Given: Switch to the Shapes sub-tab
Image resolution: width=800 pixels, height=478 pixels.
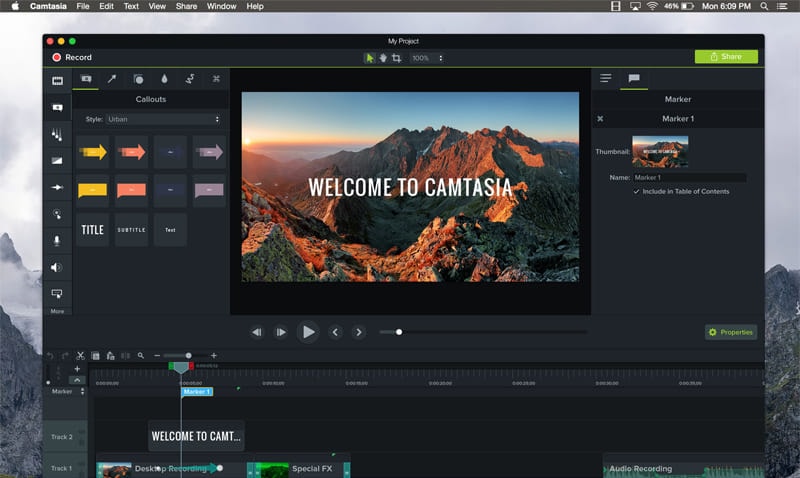Looking at the screenshot, I should [138, 79].
